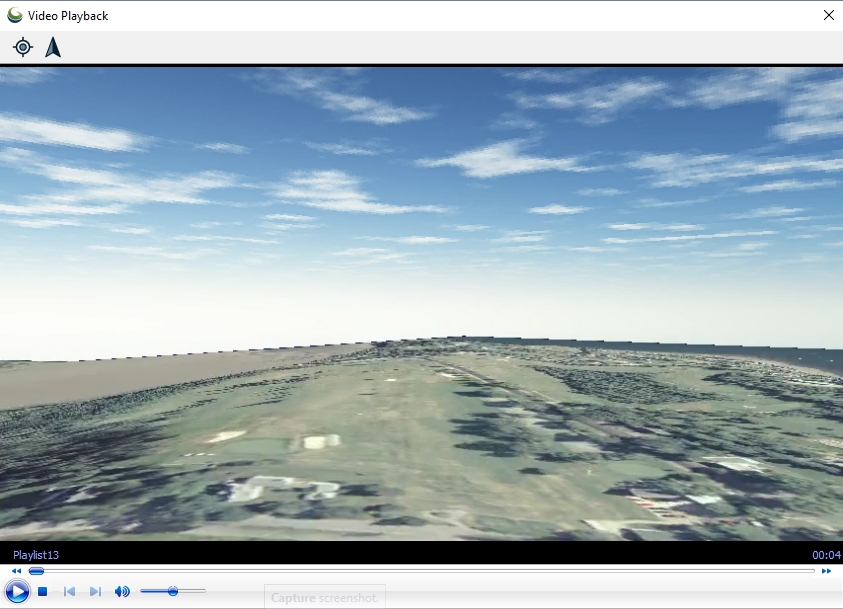Click the target crosshair locate icon

coord(23,47)
